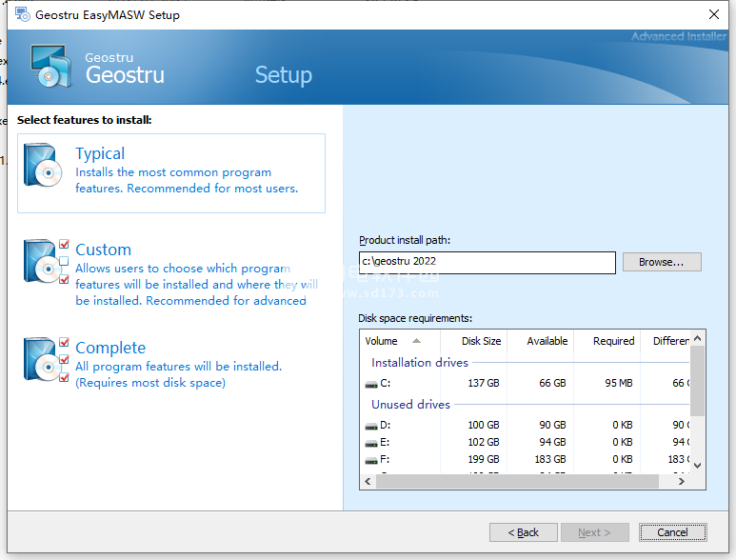The image size is (736, 560).
Task: Click horizontal scrollbar left arrow in disk list
Action: pos(368,481)
